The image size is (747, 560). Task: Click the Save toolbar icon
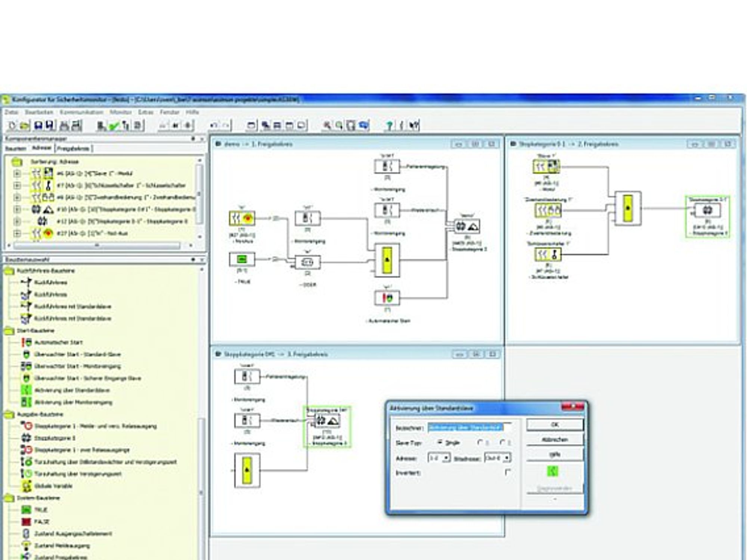pos(38,125)
